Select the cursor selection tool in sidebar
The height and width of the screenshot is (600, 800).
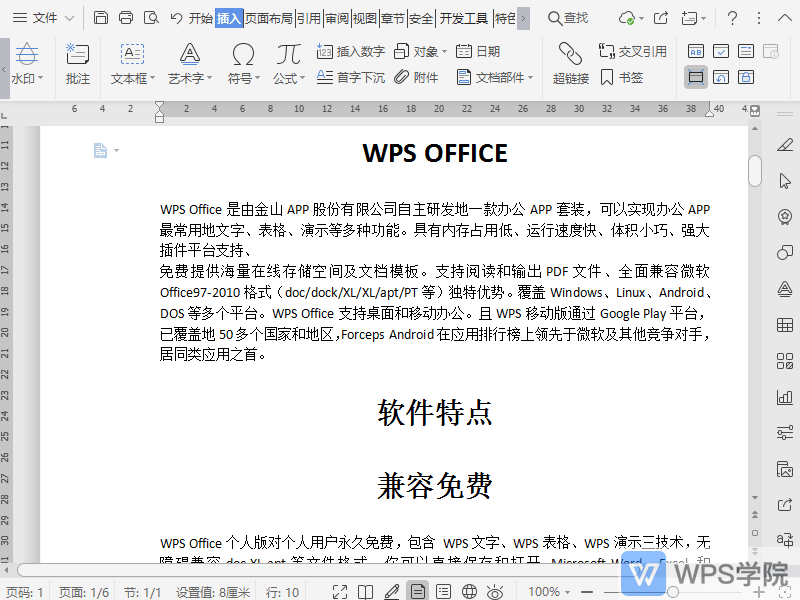(x=785, y=181)
